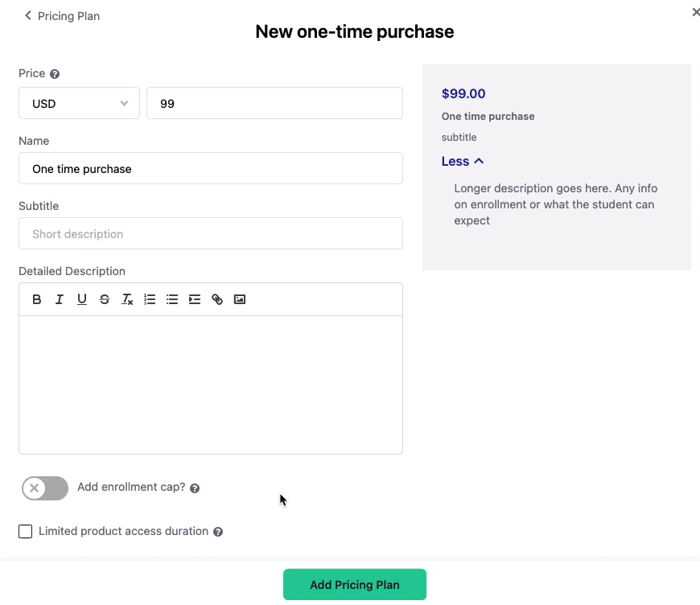Check Limited product access duration
This screenshot has height=605, width=700.
pyautogui.click(x=26, y=532)
